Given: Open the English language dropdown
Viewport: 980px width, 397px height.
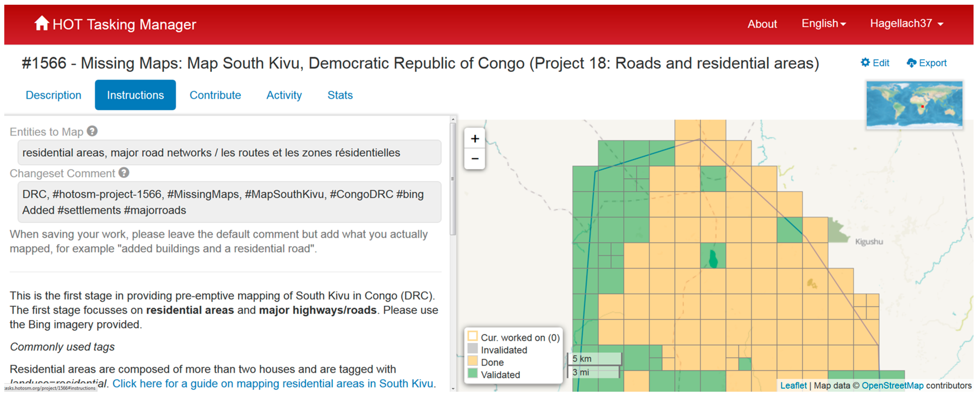Looking at the screenshot, I should pyautogui.click(x=823, y=24).
